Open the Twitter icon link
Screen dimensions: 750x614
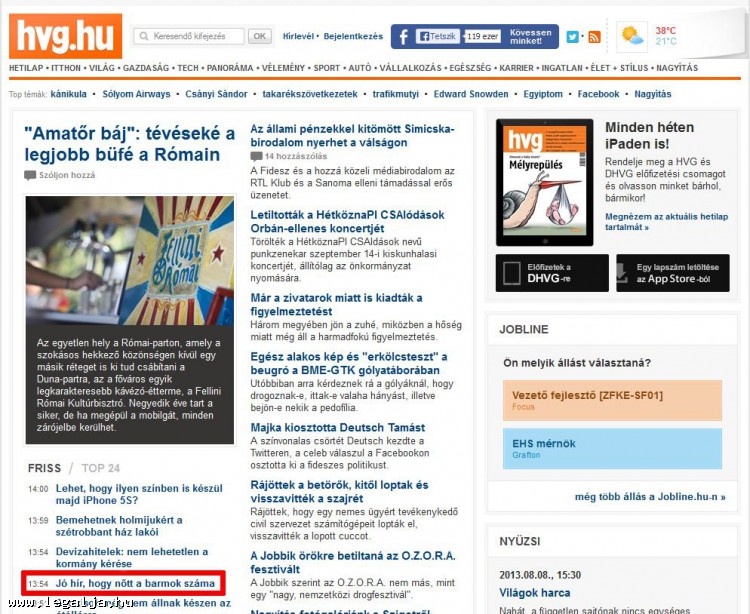573,37
